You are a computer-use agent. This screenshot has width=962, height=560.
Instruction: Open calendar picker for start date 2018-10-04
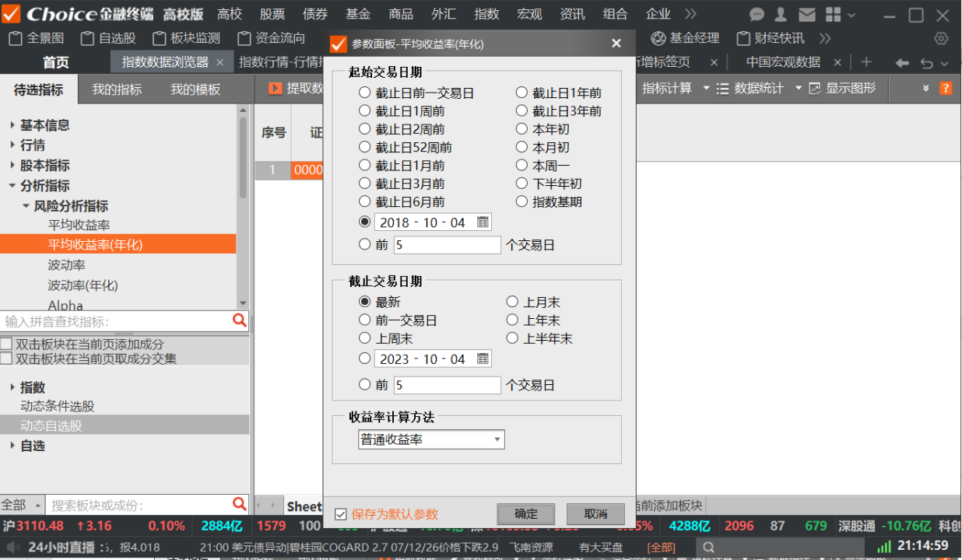click(x=483, y=222)
